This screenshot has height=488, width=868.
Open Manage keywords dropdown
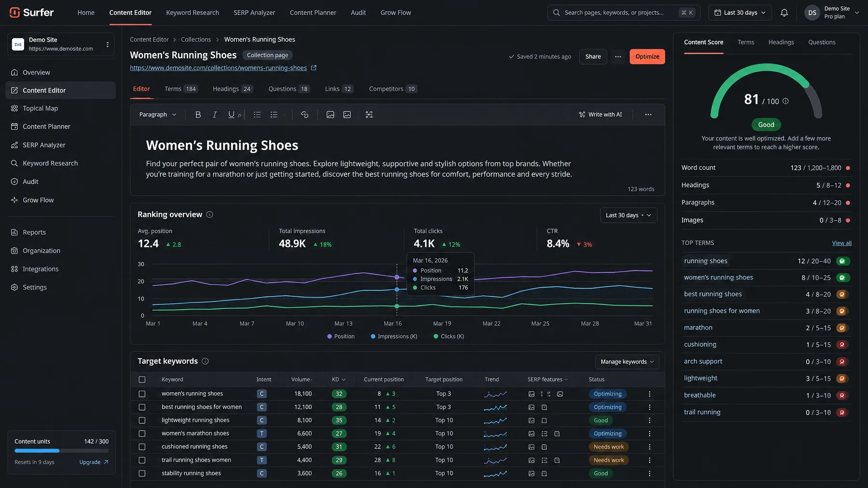627,362
